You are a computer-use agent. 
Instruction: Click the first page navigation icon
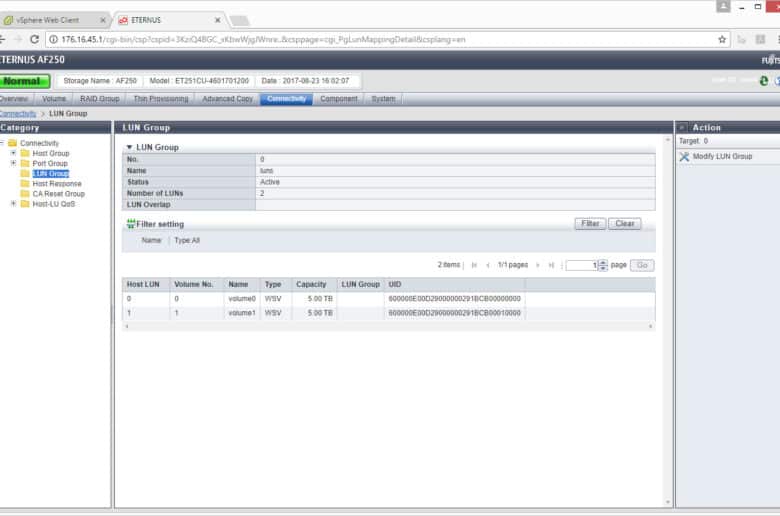click(x=474, y=265)
